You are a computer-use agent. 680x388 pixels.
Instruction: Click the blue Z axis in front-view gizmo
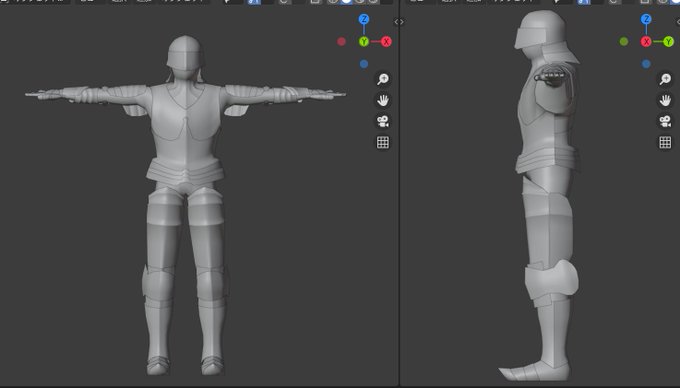(x=363, y=19)
